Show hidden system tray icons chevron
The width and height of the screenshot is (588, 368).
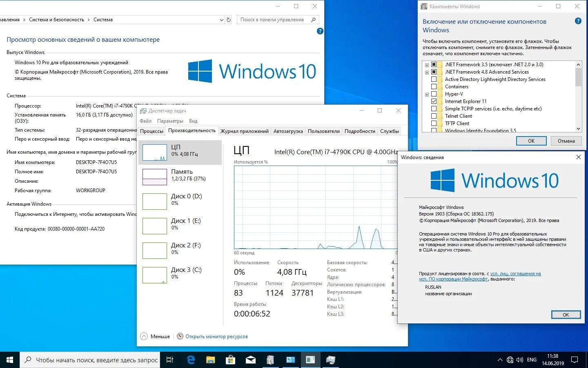pyautogui.click(x=500, y=360)
